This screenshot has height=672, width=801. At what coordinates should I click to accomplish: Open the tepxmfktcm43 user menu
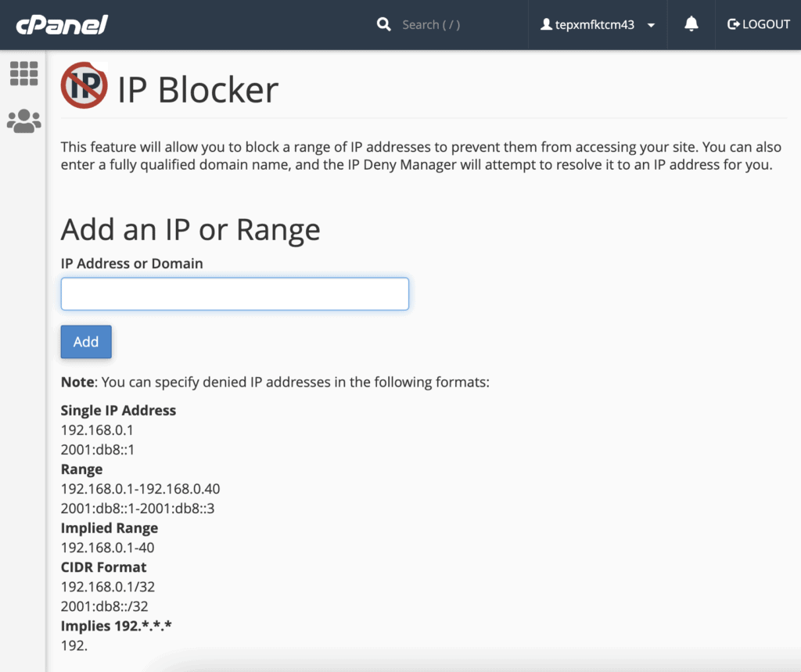tap(597, 24)
